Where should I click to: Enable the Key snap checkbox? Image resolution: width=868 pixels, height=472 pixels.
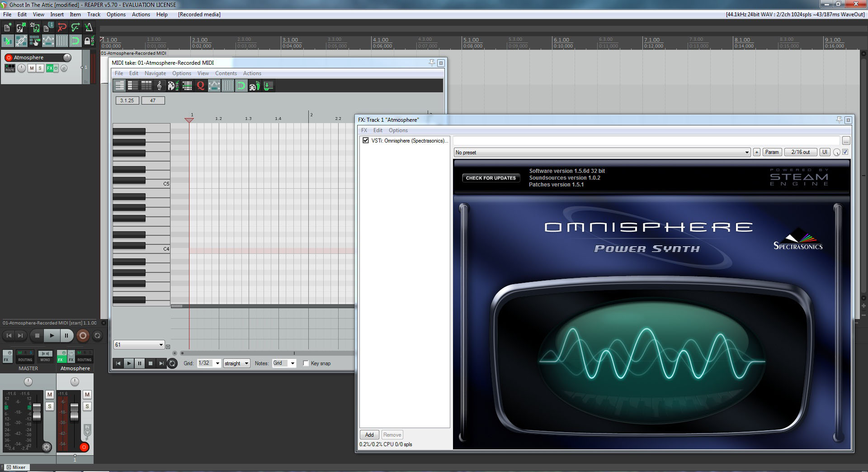pyautogui.click(x=306, y=363)
